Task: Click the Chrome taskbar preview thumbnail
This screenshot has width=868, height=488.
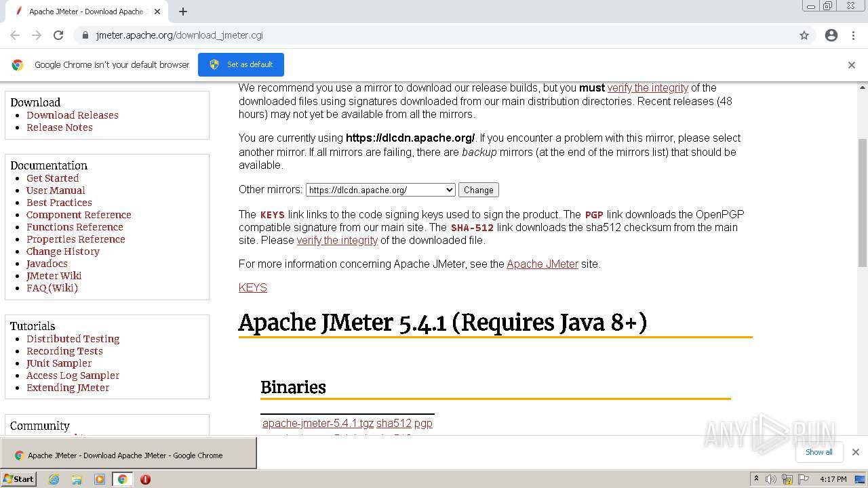Action: [x=128, y=453]
